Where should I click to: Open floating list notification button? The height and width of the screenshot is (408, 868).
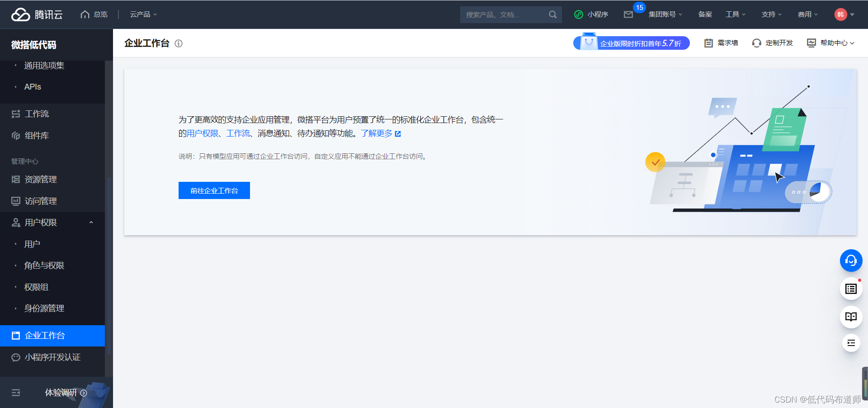pyautogui.click(x=851, y=289)
